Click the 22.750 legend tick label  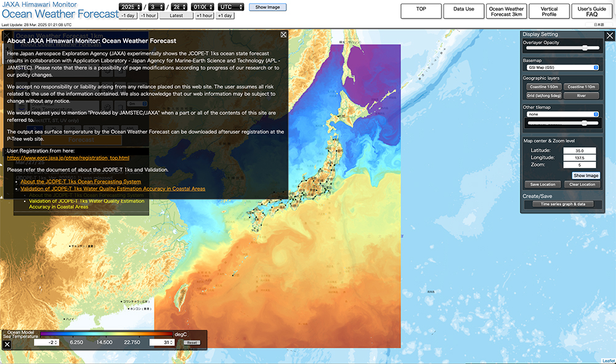point(132,342)
